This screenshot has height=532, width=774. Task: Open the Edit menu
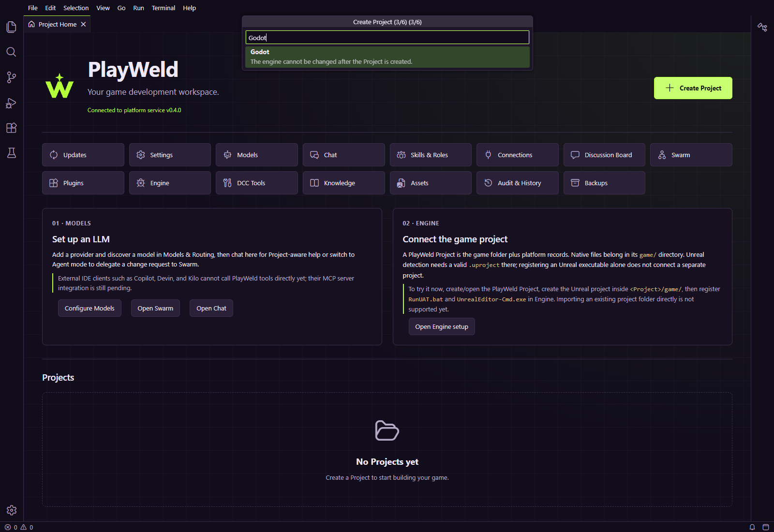(x=50, y=8)
